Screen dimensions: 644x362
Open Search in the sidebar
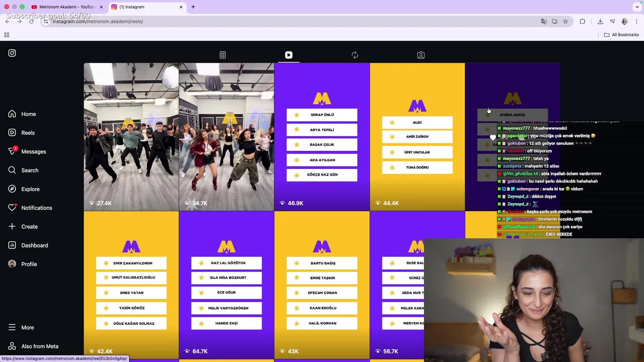(23, 170)
